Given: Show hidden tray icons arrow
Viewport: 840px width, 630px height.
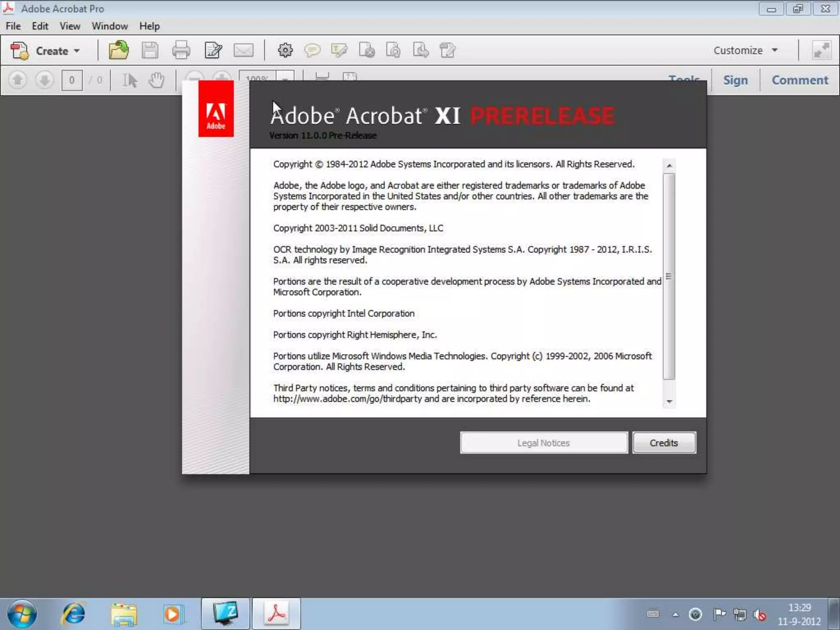Looking at the screenshot, I should (x=675, y=614).
